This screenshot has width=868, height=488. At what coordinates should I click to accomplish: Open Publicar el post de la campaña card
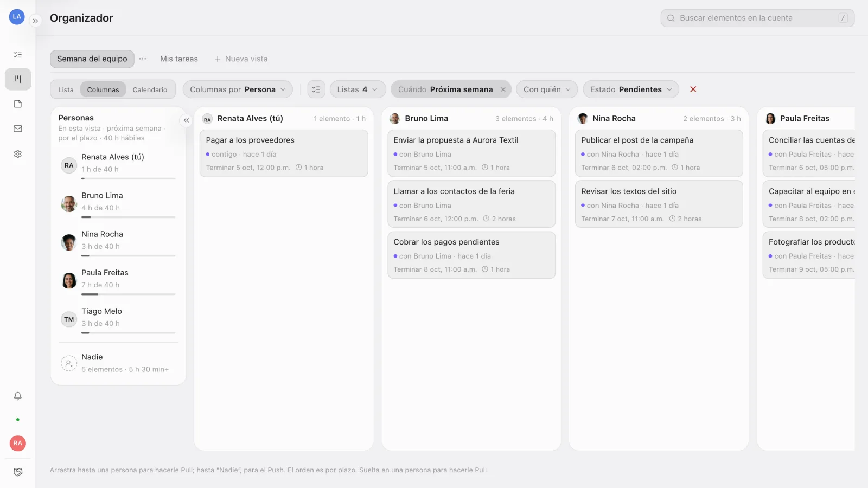pos(659,153)
